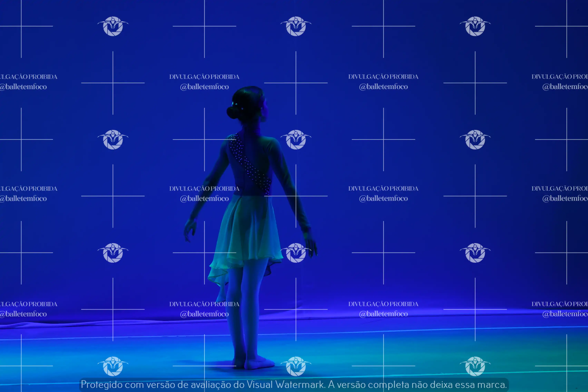Click the cropped @balletemfoco handle at the top-right edge
Image resolution: width=588 pixels, height=392 pixels.
565,87
